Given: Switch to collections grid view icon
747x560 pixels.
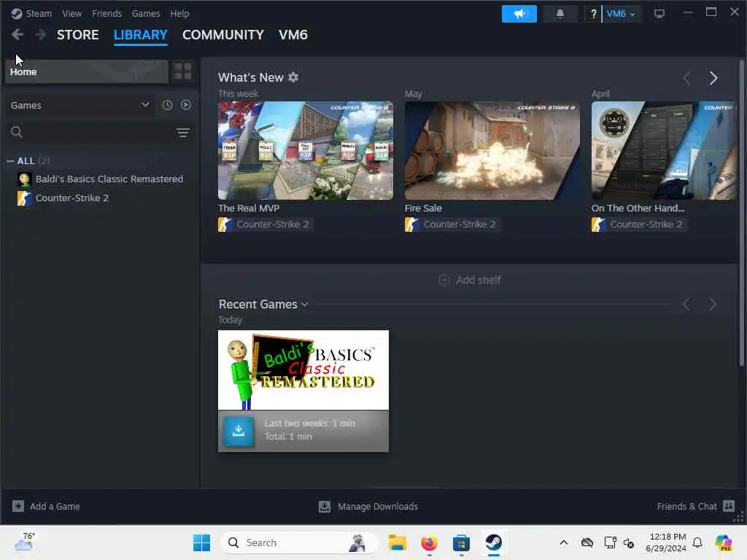Looking at the screenshot, I should coord(182,71).
